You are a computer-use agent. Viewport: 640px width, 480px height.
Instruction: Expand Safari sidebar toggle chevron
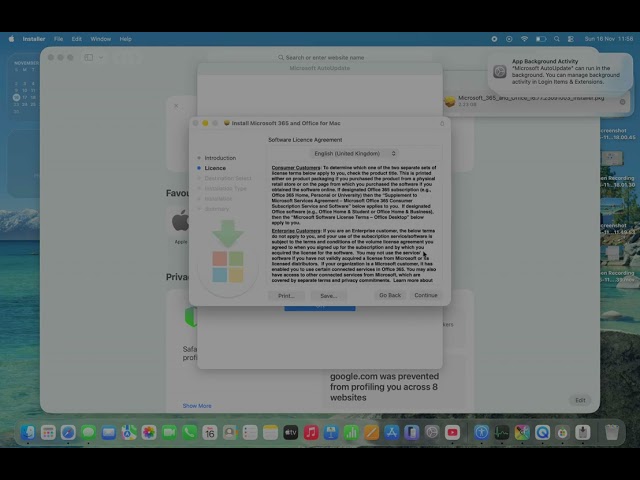101,58
